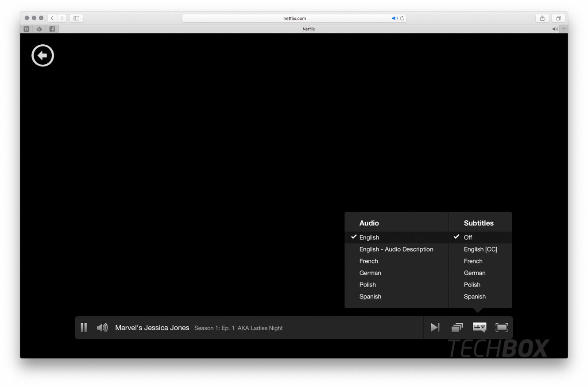Enter fullscreen mode in player
This screenshot has height=387, width=588.
[x=502, y=327]
